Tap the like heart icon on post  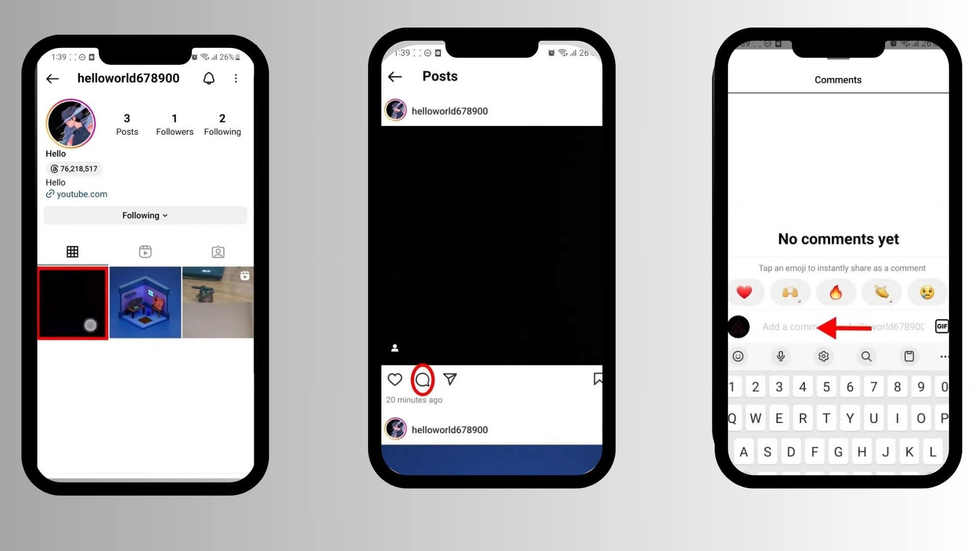pyautogui.click(x=396, y=379)
